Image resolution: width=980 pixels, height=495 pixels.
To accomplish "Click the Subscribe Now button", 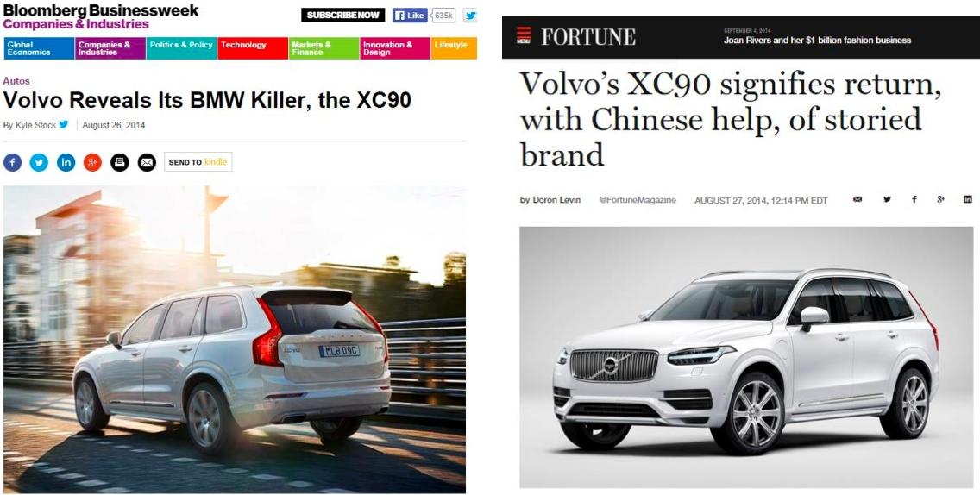I will (x=342, y=15).
